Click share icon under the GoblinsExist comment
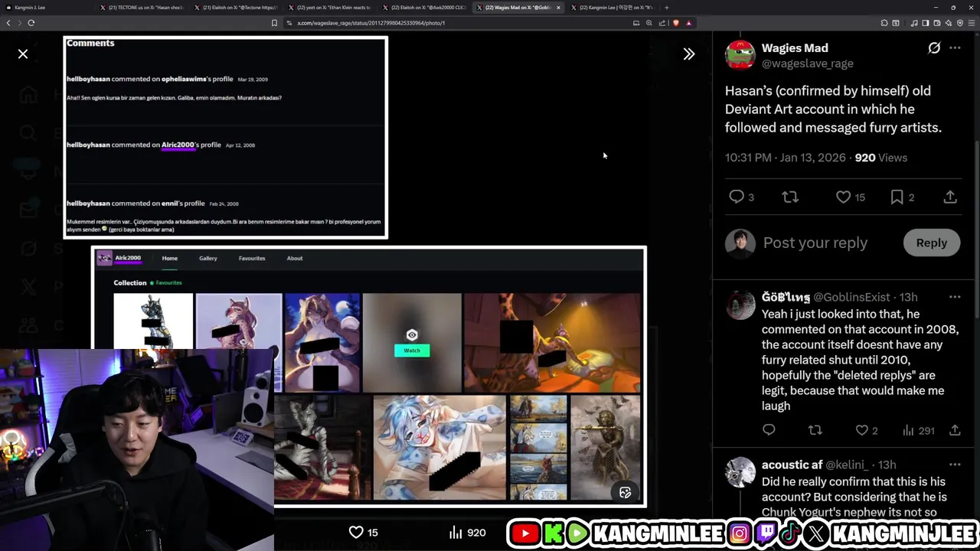Viewport: 980px width, 551px height. point(955,430)
